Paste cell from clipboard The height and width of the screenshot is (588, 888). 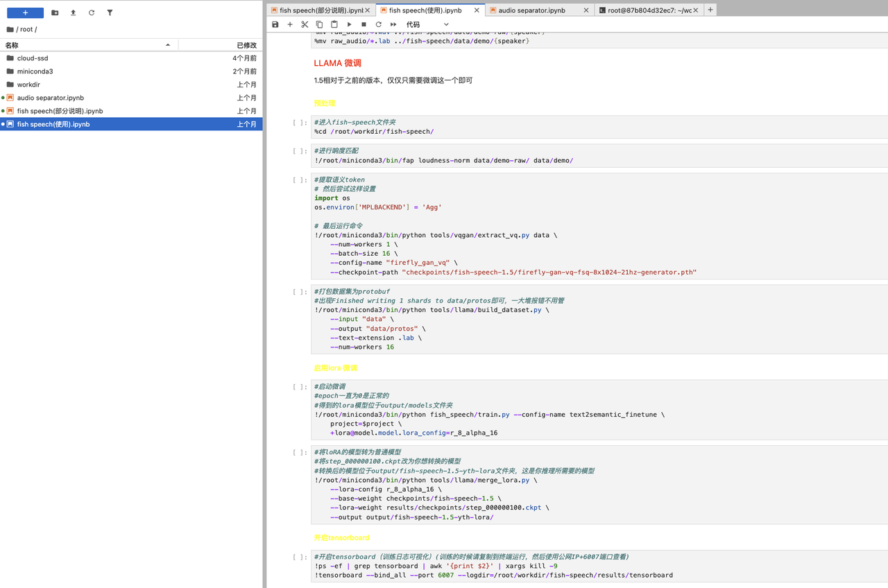(334, 24)
